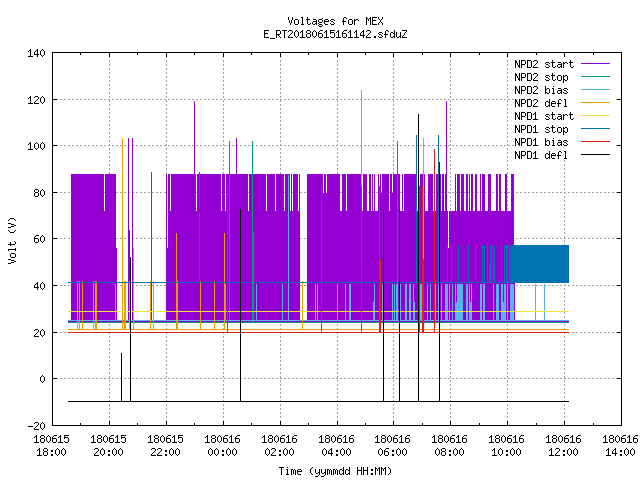
Task: Click the x-axis tick label 180616 10:00
Action: (x=507, y=446)
